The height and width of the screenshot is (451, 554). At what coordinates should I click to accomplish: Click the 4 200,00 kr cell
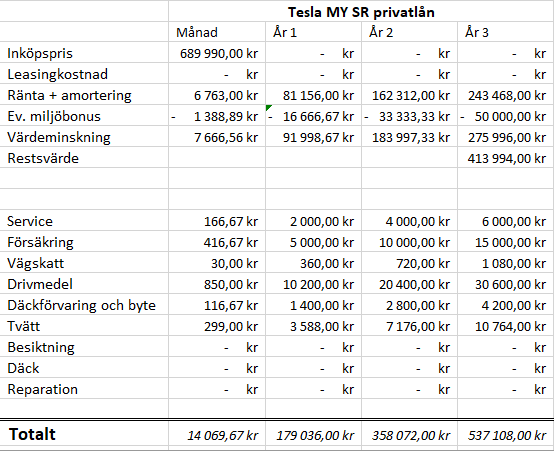point(506,305)
